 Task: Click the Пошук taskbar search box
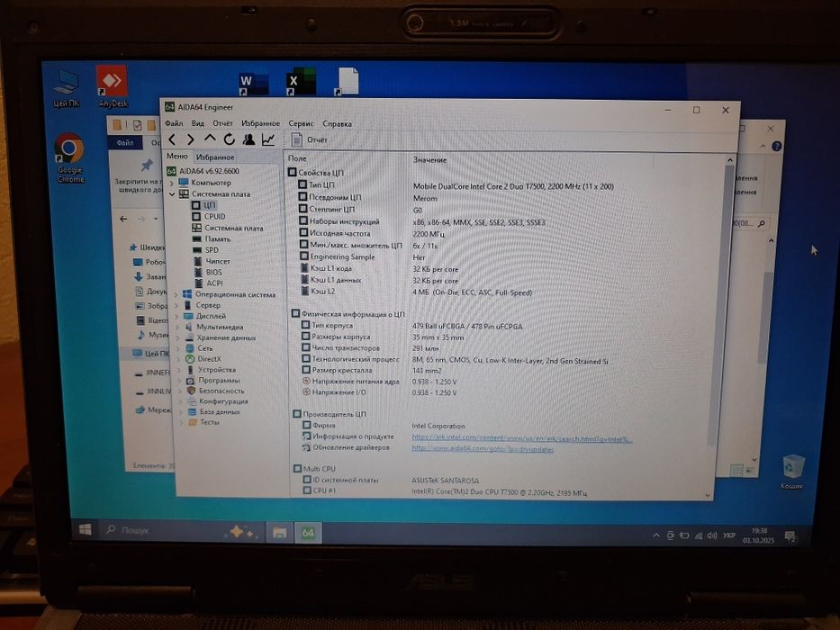pyautogui.click(x=163, y=530)
